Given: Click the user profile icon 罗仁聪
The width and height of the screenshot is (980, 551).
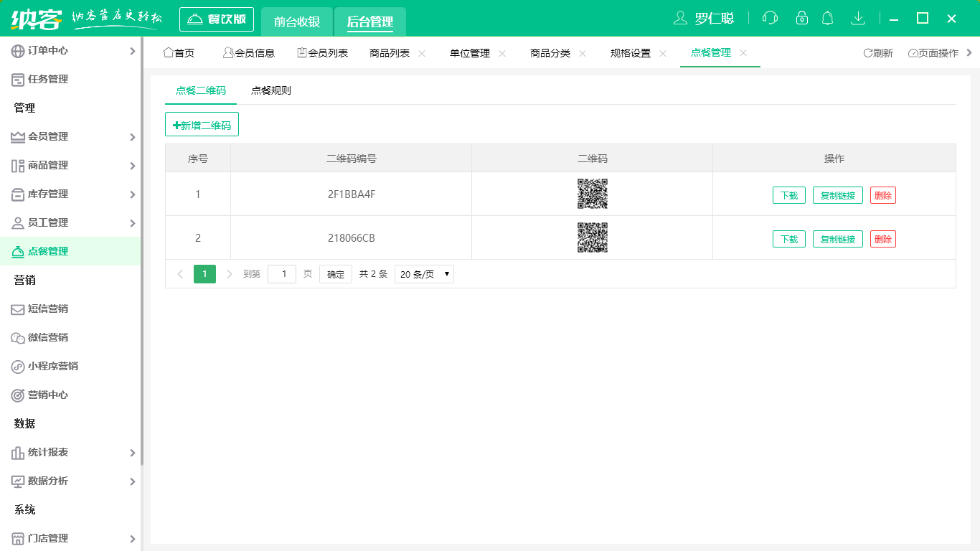Looking at the screenshot, I should [x=704, y=19].
